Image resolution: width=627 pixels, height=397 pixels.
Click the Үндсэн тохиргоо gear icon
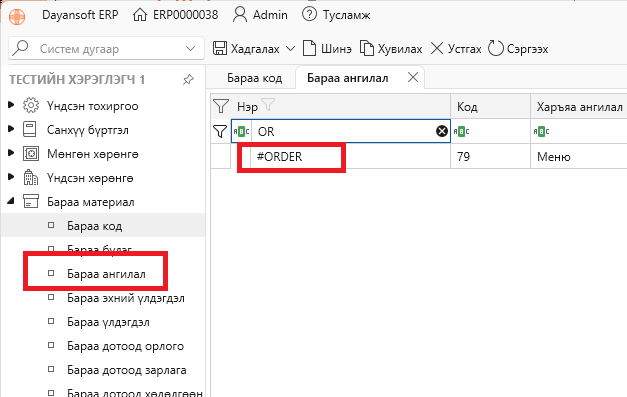(31, 106)
